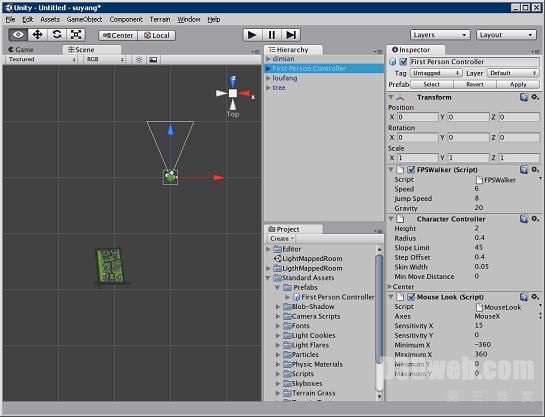
Task: Toggle Center pivot mode
Action: click(x=118, y=35)
